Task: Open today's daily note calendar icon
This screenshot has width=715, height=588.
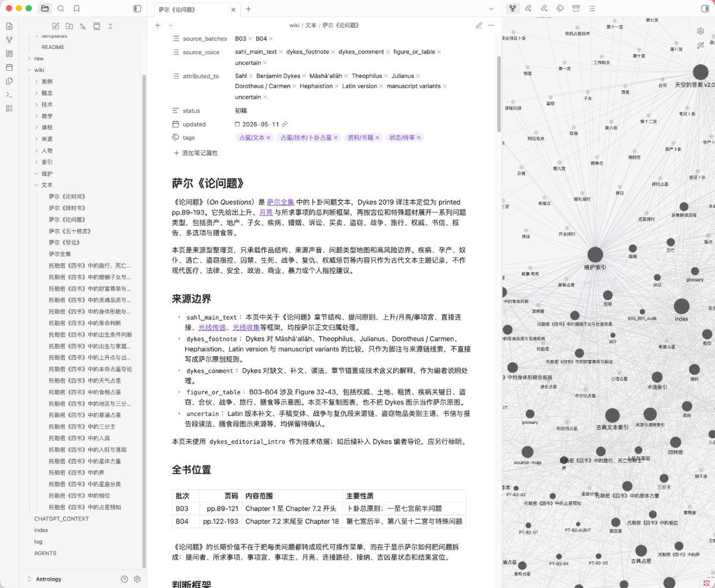Action: click(x=9, y=68)
